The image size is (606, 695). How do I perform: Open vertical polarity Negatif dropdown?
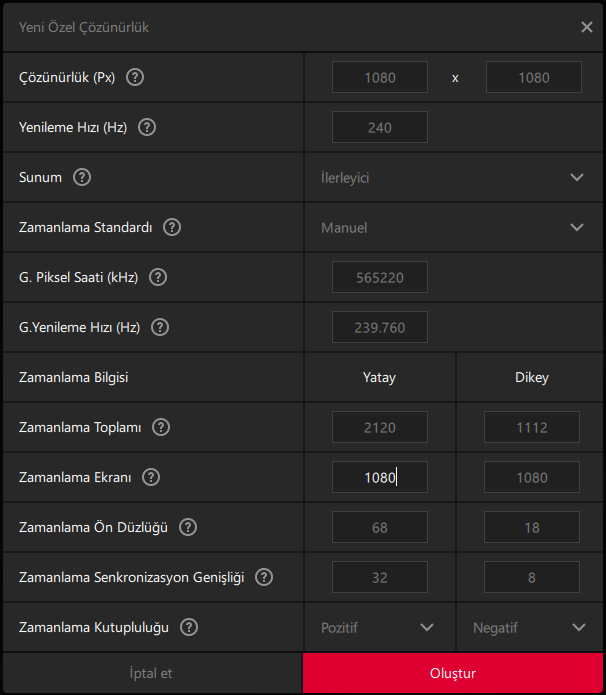(530, 627)
